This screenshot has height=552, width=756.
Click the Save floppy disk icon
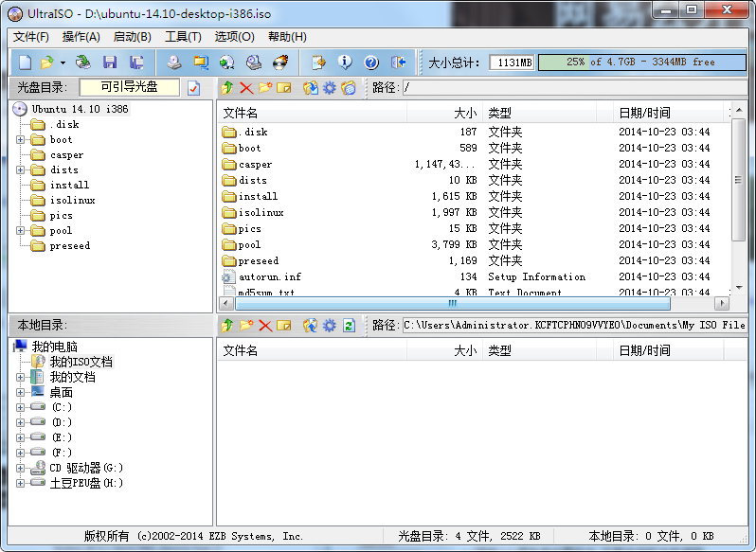coord(110,62)
